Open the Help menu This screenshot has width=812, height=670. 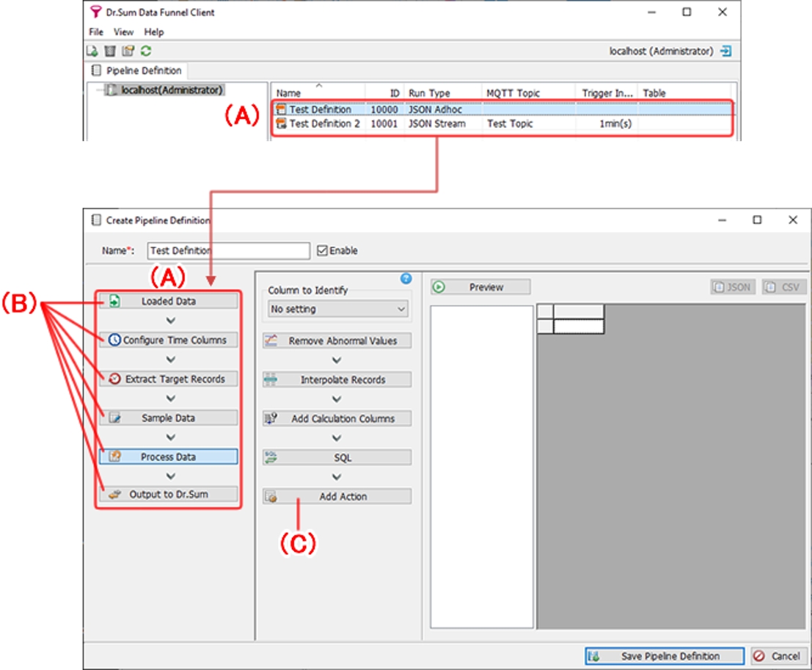(x=154, y=32)
